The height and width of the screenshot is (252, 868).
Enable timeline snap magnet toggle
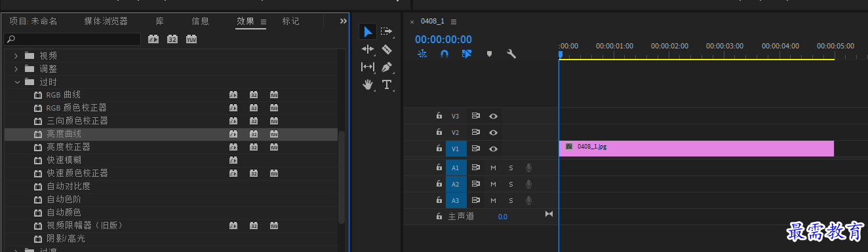[444, 54]
